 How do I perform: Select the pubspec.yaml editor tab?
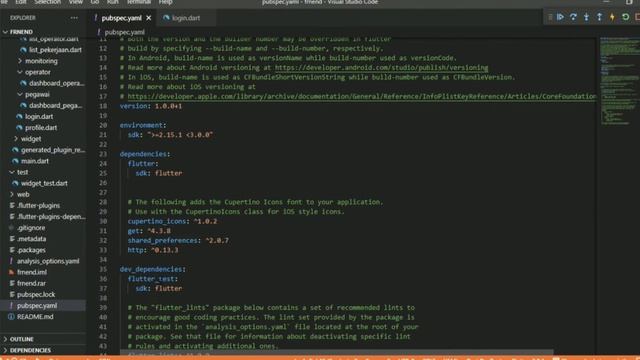[121, 18]
